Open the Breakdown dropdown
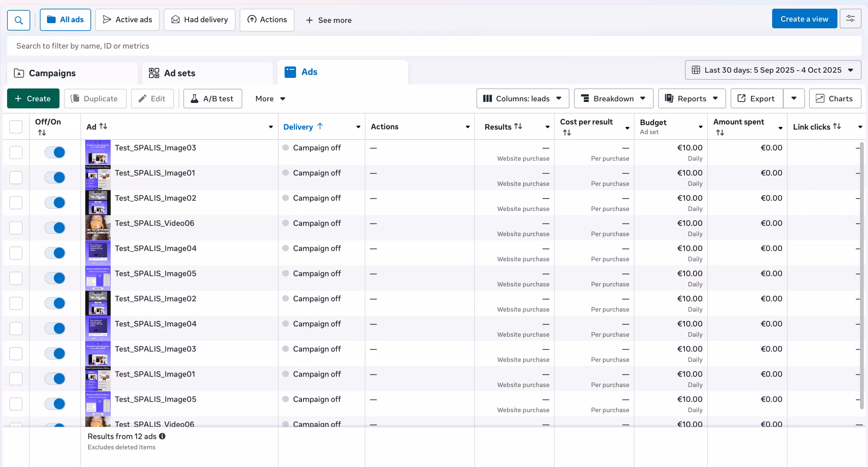This screenshot has width=868, height=467. click(613, 98)
